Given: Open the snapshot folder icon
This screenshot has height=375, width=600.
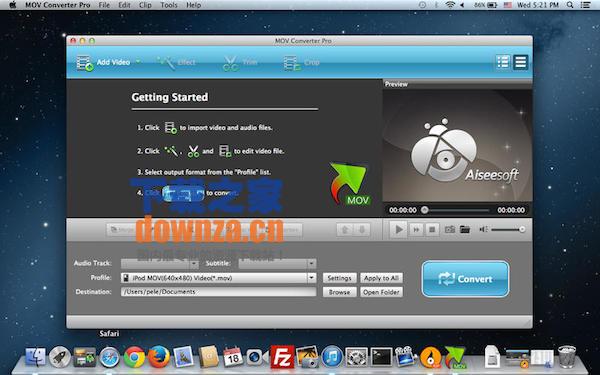Looking at the screenshot, I should (x=465, y=229).
